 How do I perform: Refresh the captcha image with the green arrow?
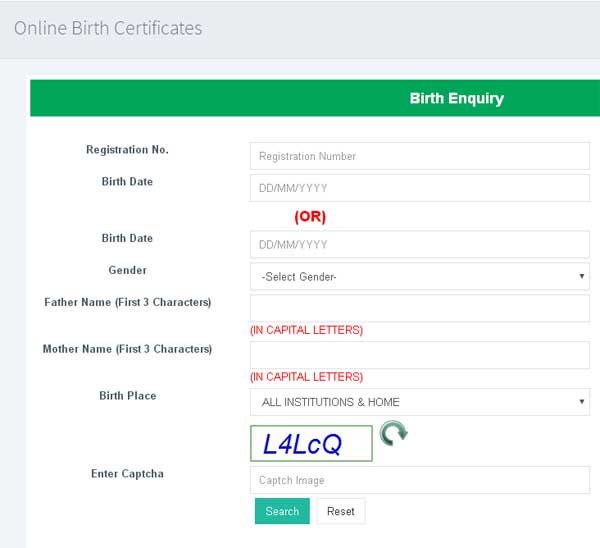[x=393, y=433]
